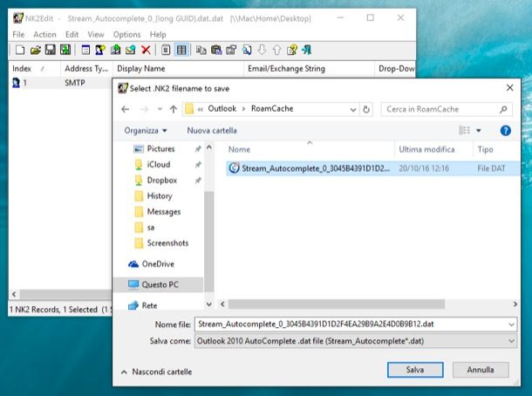Select record 1 with SMTP type
Image resolution: width=532 pixels, height=396 pixels.
[60, 83]
